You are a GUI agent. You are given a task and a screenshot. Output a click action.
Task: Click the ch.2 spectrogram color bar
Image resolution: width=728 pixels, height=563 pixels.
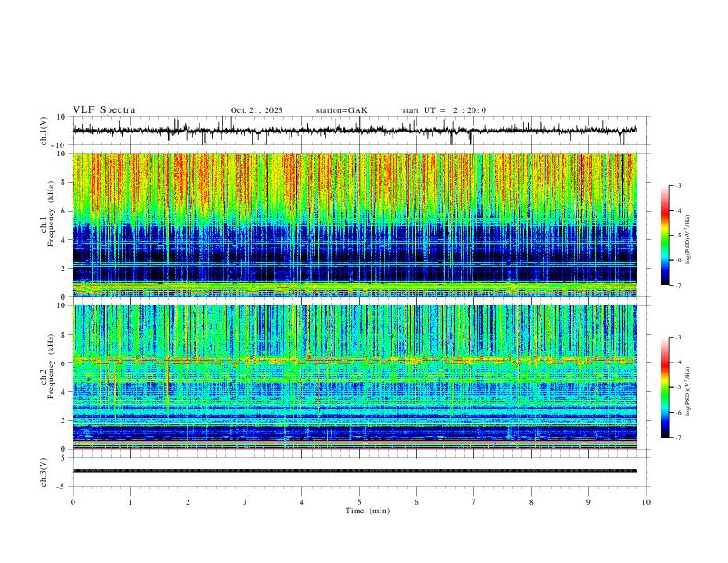(665, 387)
